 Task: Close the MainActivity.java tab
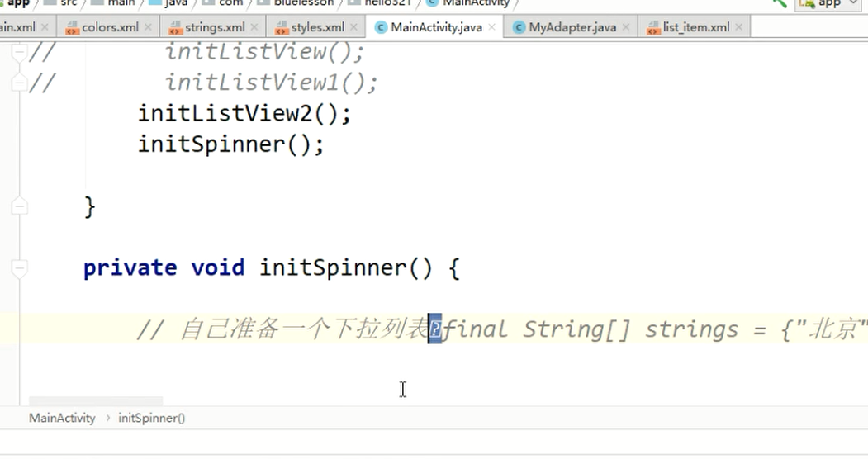point(491,27)
